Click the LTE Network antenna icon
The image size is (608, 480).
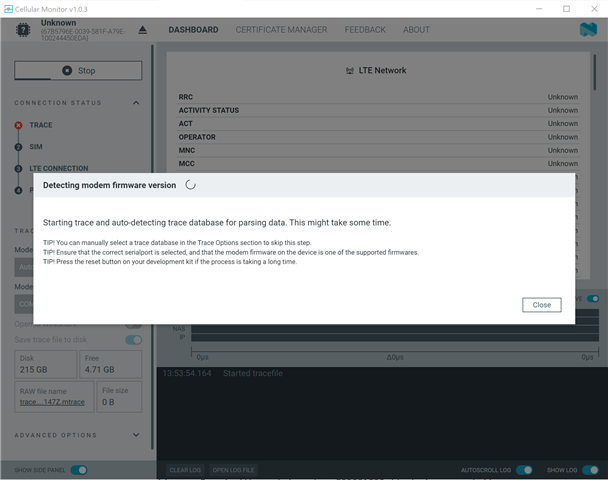[x=349, y=71]
